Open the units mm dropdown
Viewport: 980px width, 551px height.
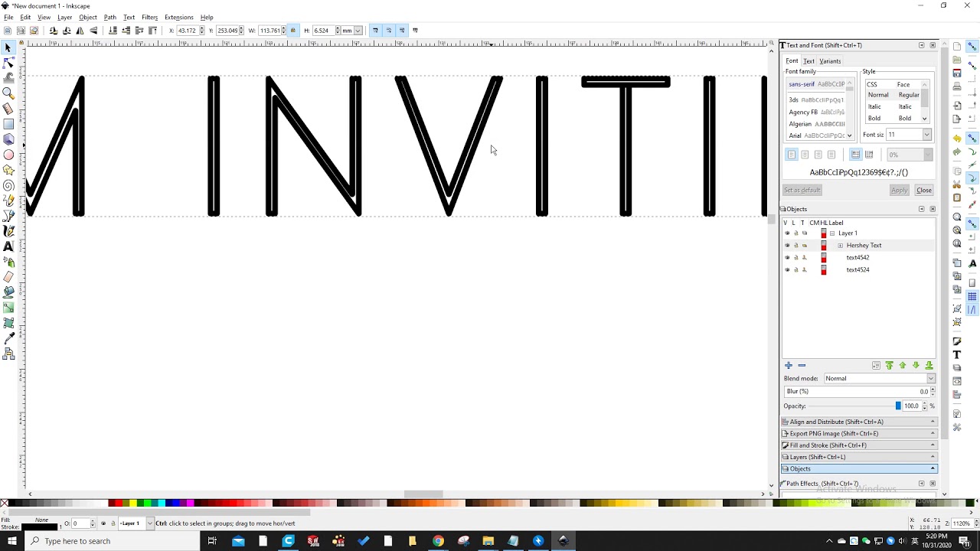pos(358,31)
